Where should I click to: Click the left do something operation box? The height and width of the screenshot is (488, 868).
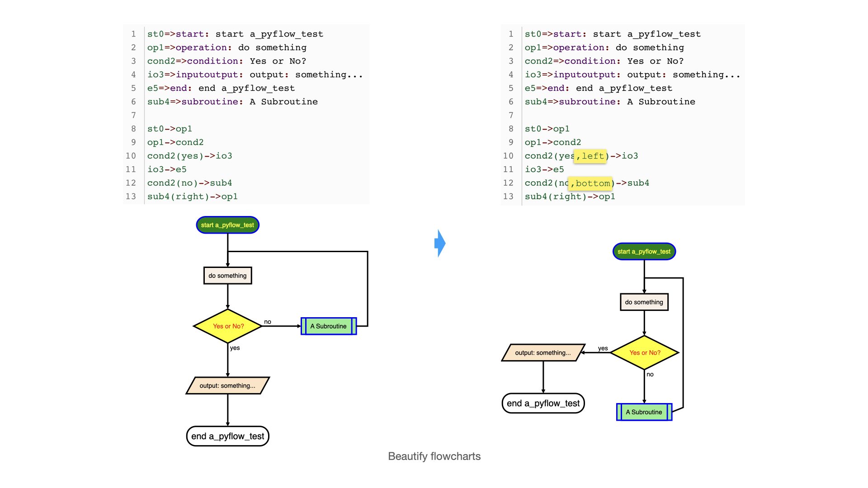pos(227,276)
